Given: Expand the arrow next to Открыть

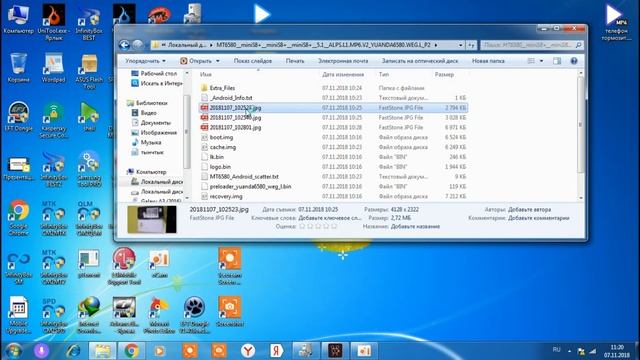Looking at the screenshot, I should click(218, 61).
